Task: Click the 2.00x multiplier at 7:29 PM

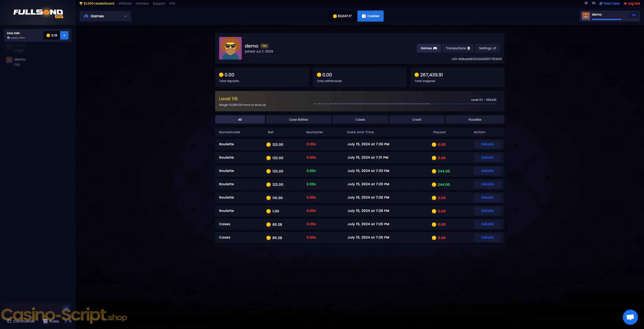Action: (311, 184)
